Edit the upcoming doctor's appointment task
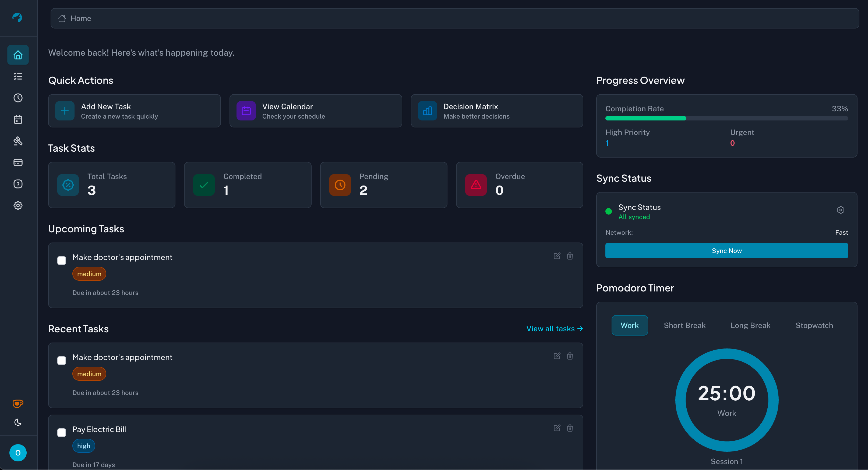Screen dimensions: 868x470 (x=557, y=256)
